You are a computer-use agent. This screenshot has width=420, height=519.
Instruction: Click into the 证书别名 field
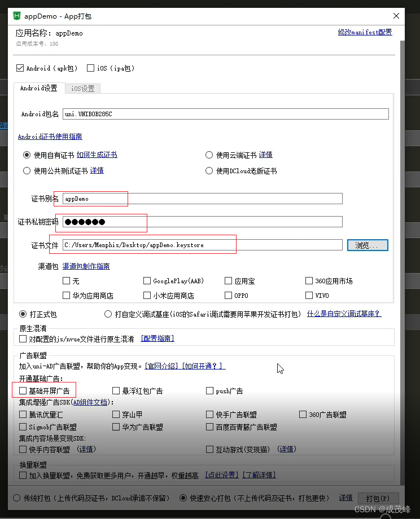coord(203,199)
